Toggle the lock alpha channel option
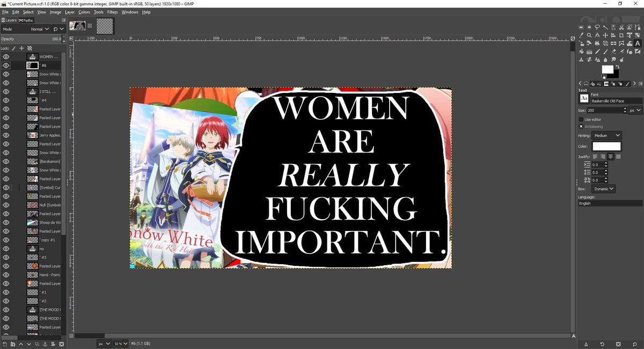Viewport: 644px width, 349px height. (x=30, y=48)
